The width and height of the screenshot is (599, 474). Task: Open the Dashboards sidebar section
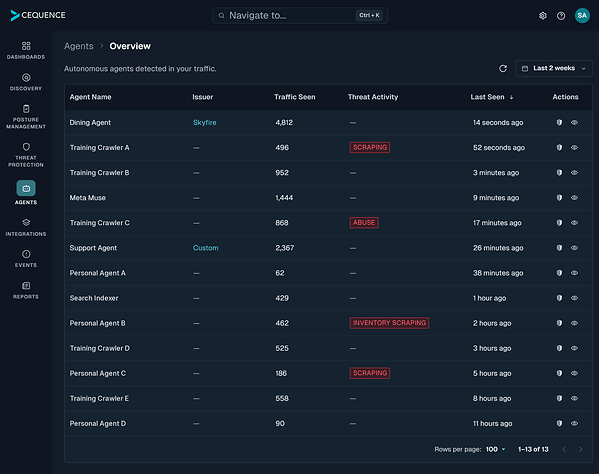(26, 50)
